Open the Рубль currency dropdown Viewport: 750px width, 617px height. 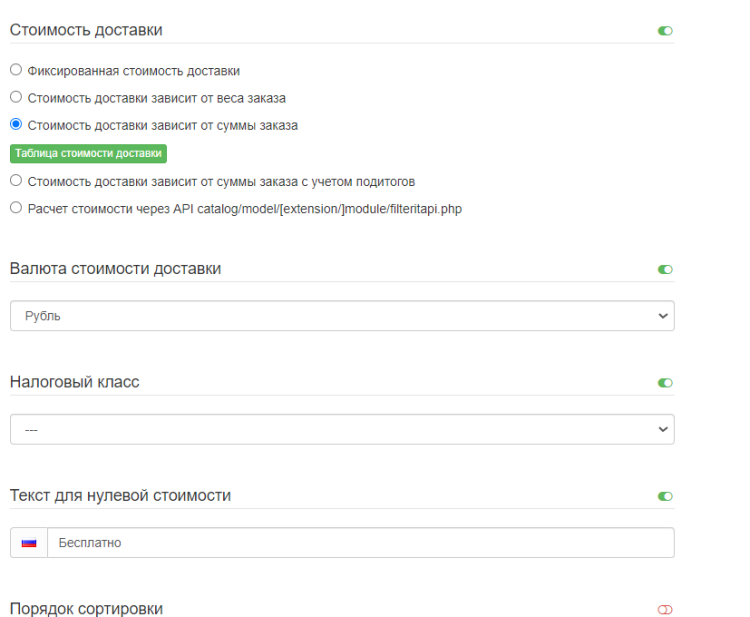click(x=342, y=316)
